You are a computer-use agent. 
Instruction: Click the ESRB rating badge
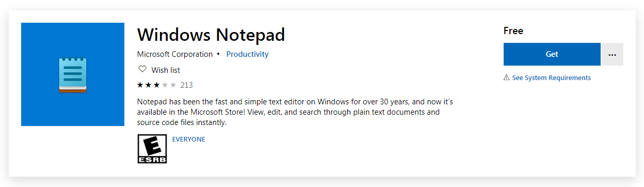pos(152,149)
